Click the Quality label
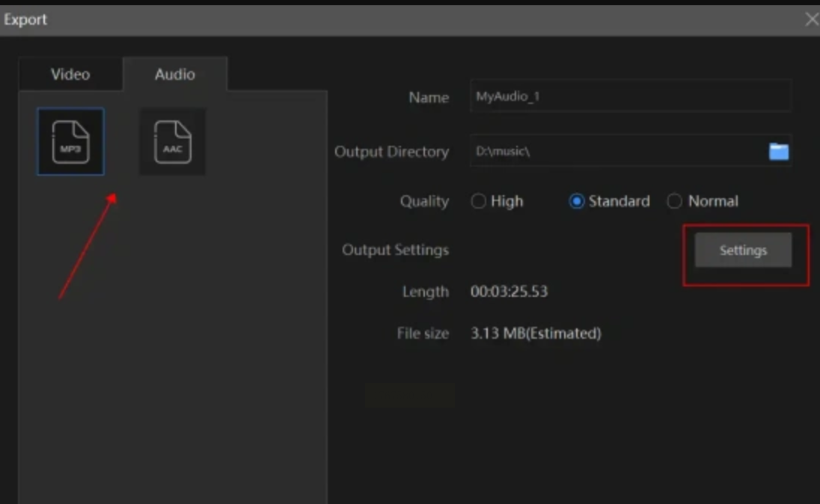Screen dimensions: 820x504 coord(424,201)
